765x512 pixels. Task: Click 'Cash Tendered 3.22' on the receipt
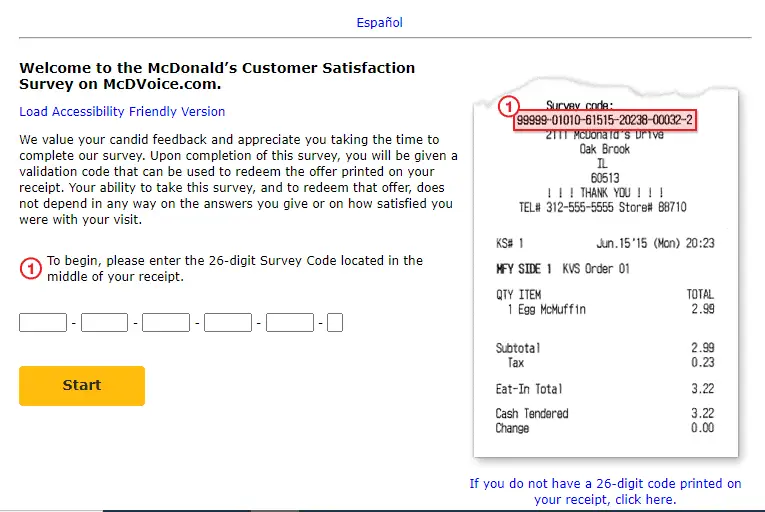(x=605, y=413)
